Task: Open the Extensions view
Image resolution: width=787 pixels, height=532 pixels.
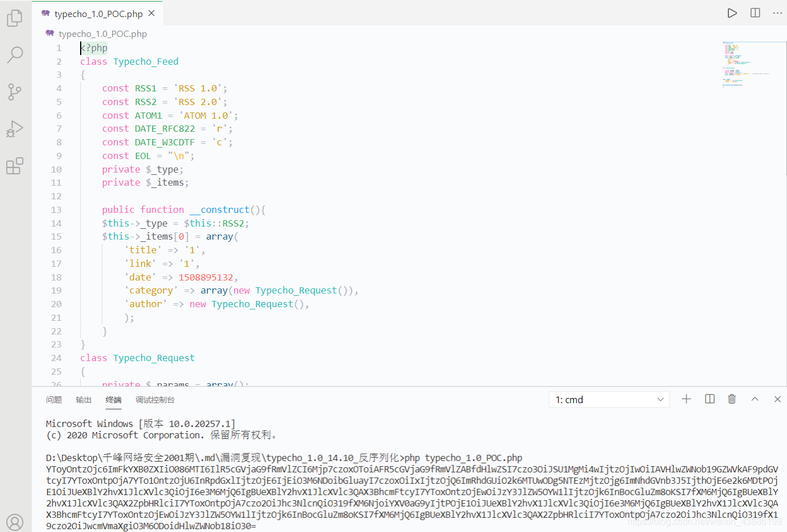Action: (x=15, y=166)
